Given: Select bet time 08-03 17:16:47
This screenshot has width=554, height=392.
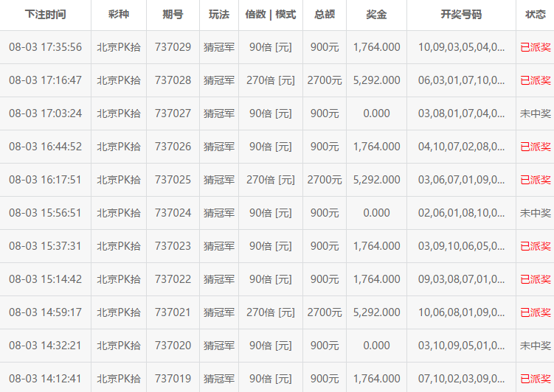Looking at the screenshot, I should tap(45, 80).
